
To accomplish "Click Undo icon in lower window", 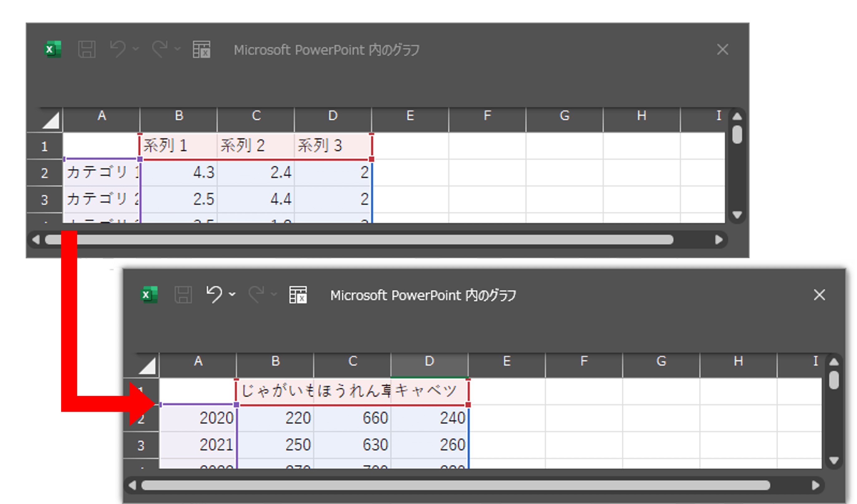I will [x=214, y=294].
